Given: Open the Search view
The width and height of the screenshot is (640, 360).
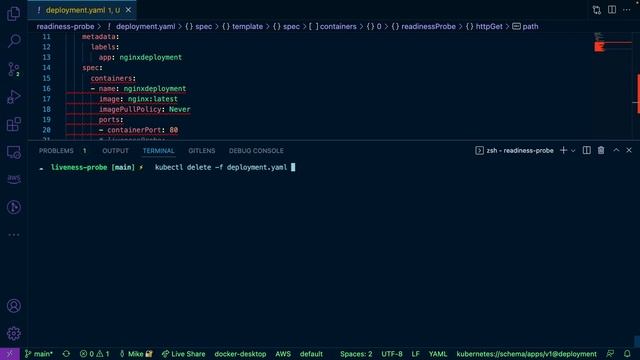Looking at the screenshot, I should [x=13, y=40].
